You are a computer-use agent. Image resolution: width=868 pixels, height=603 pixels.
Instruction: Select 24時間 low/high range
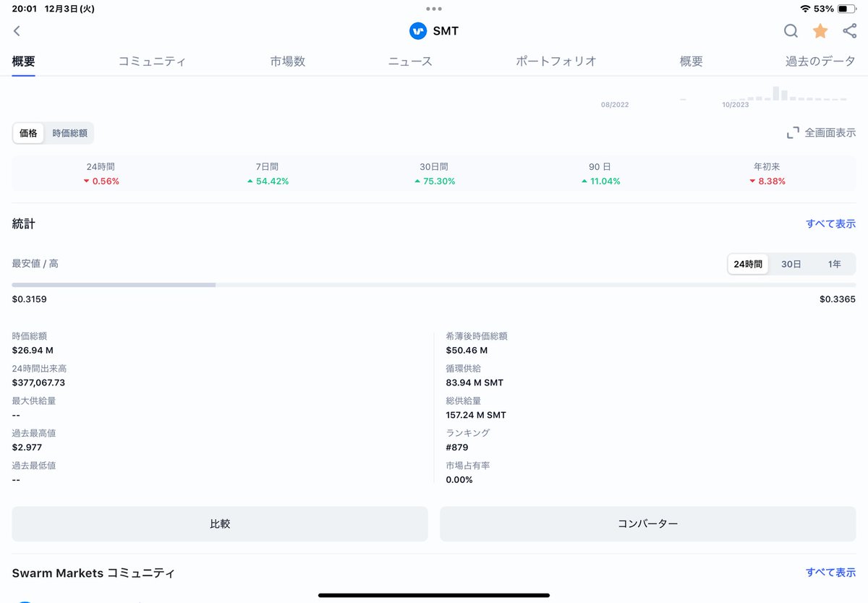point(748,264)
